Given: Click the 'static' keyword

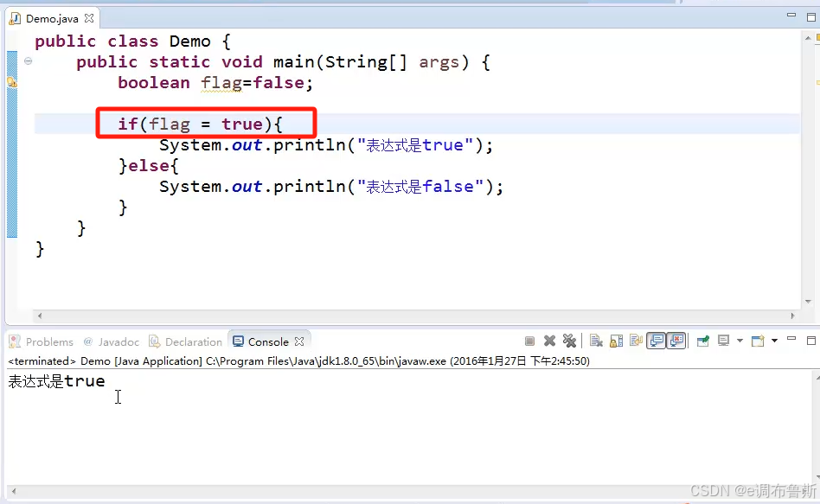Looking at the screenshot, I should (179, 62).
